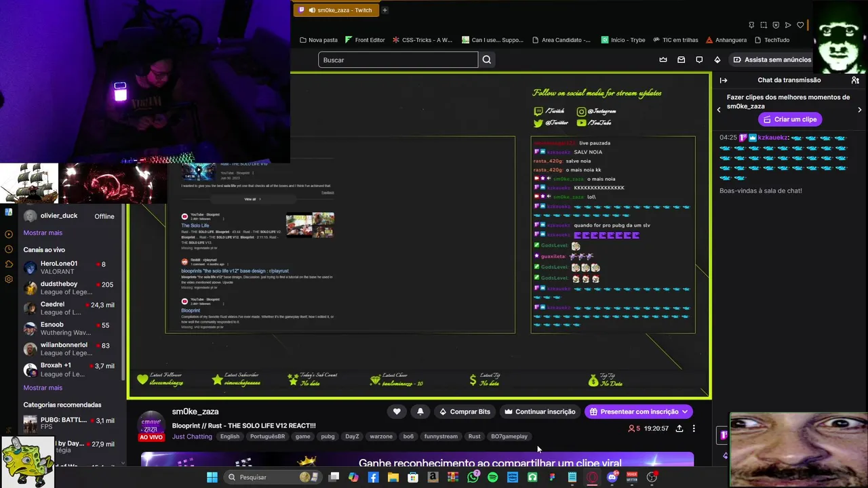Switch to the sm0ke_zaza Twitch tab
The height and width of the screenshot is (488, 868).
(x=336, y=10)
